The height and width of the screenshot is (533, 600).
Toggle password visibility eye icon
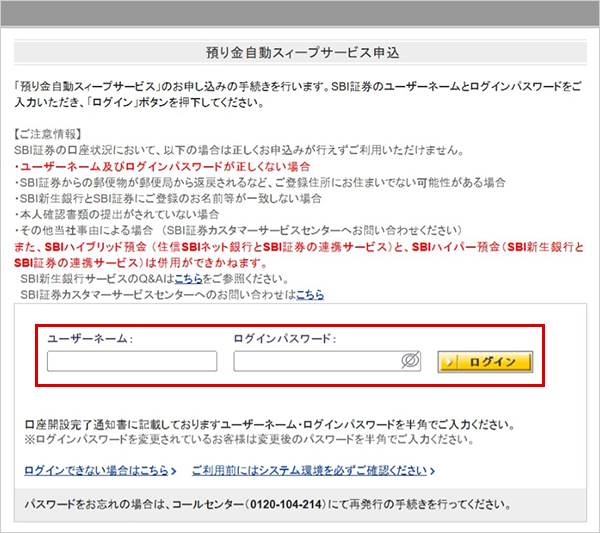click(x=410, y=360)
